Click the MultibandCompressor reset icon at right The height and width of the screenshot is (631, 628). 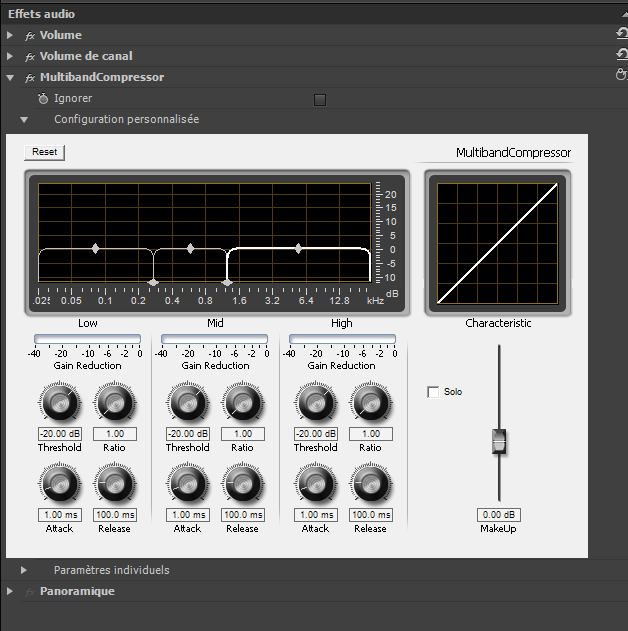coord(622,74)
